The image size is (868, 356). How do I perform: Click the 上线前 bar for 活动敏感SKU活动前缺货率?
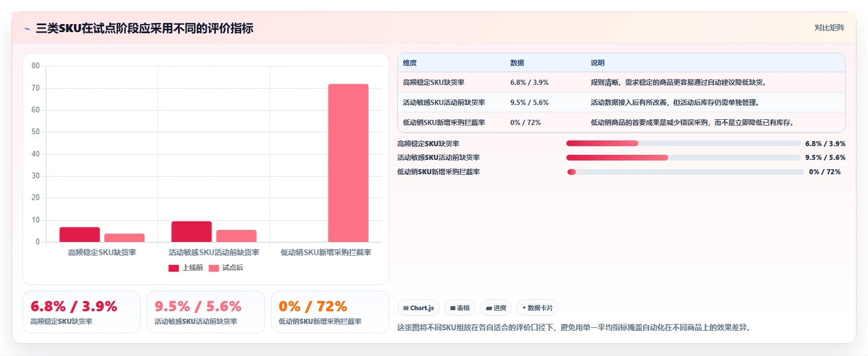click(x=191, y=232)
